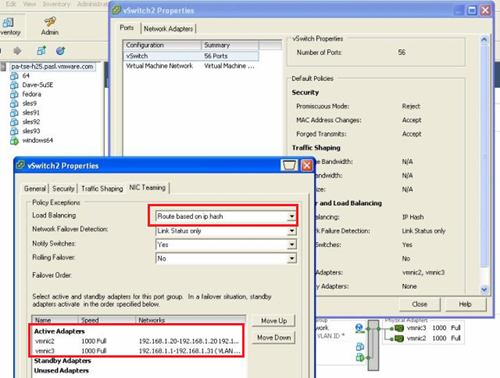Click the Close button in back dialog

click(419, 304)
